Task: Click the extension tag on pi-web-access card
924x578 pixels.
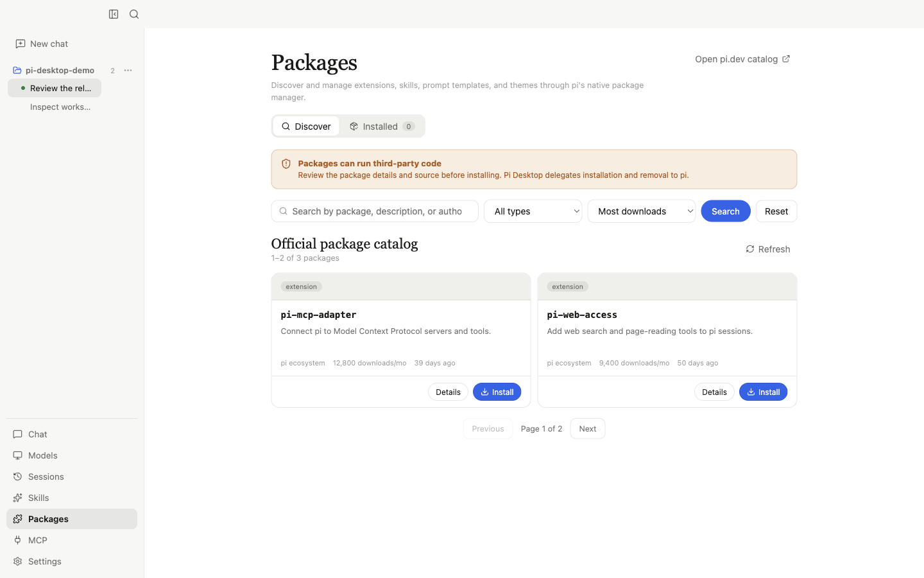Action: [x=568, y=286]
